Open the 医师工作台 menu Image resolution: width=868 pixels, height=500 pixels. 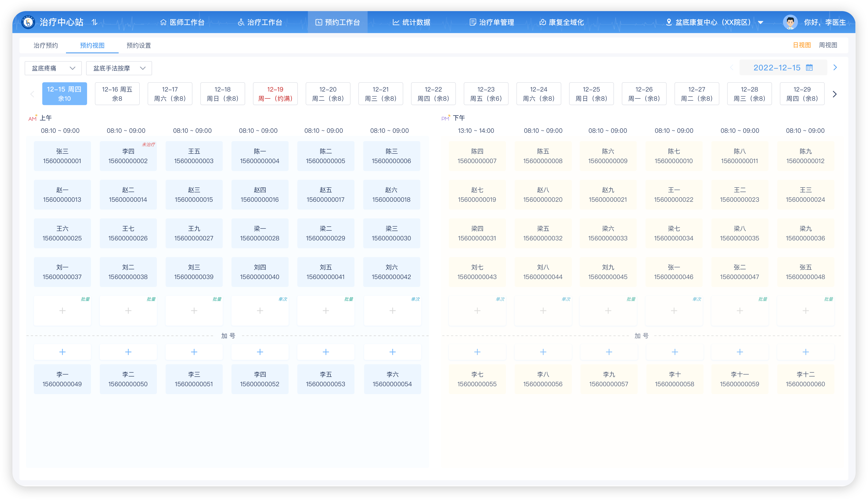pyautogui.click(x=182, y=22)
